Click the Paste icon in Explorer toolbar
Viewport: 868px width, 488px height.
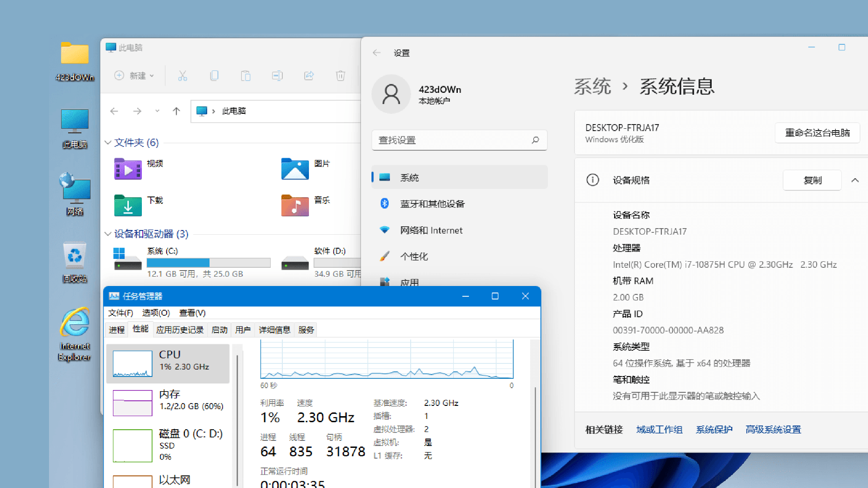246,75
